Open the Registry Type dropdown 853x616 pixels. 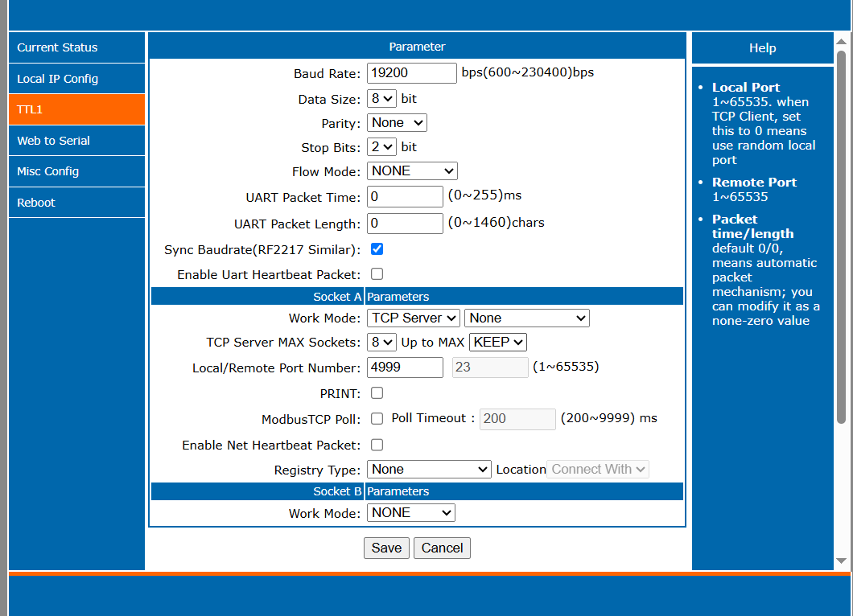[x=429, y=469]
